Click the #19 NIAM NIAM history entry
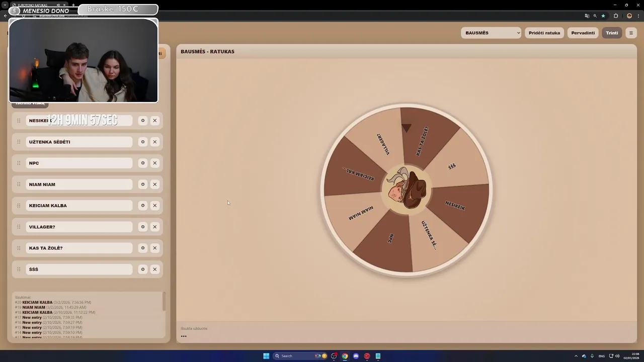The height and width of the screenshot is (362, 644). pyautogui.click(x=50, y=307)
